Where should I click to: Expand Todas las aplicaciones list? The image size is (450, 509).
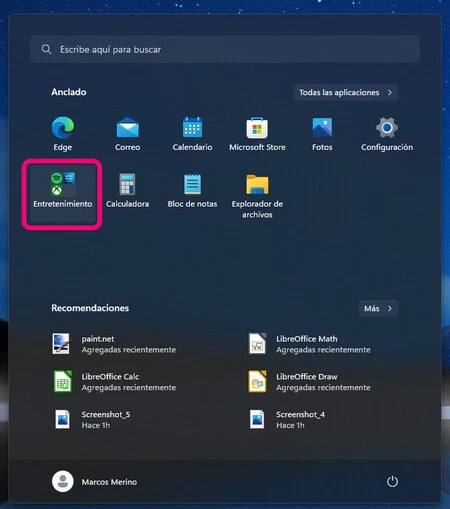point(346,92)
